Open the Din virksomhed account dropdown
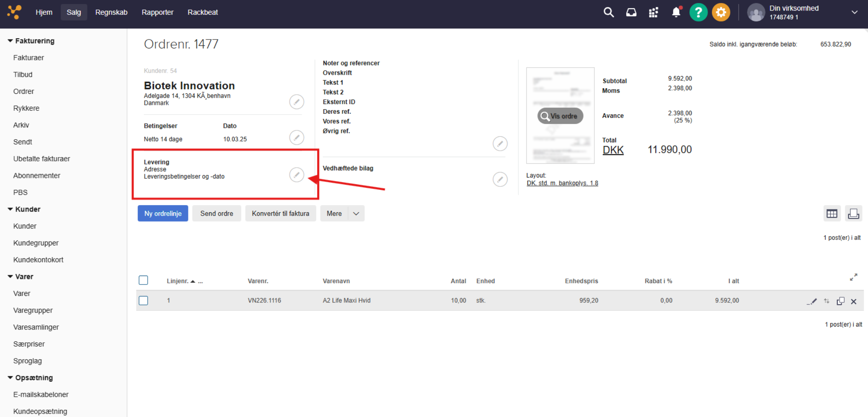This screenshot has height=417, width=868. [854, 12]
